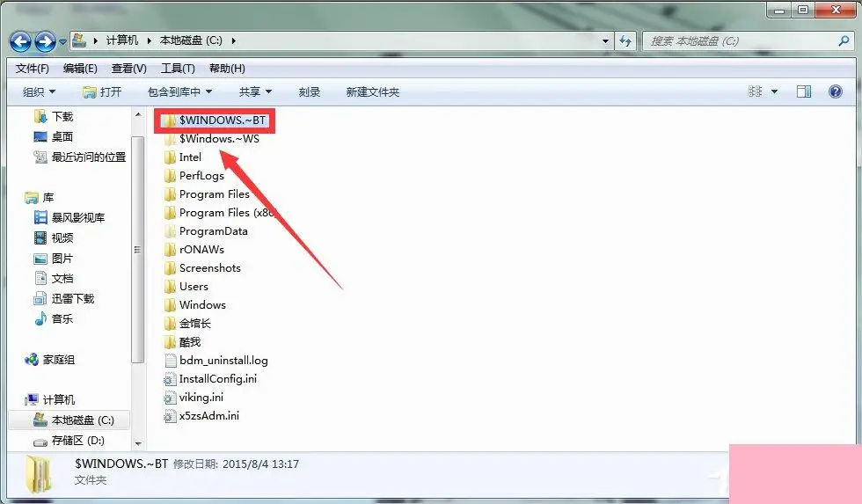Select the ProgramData folder

click(x=206, y=230)
